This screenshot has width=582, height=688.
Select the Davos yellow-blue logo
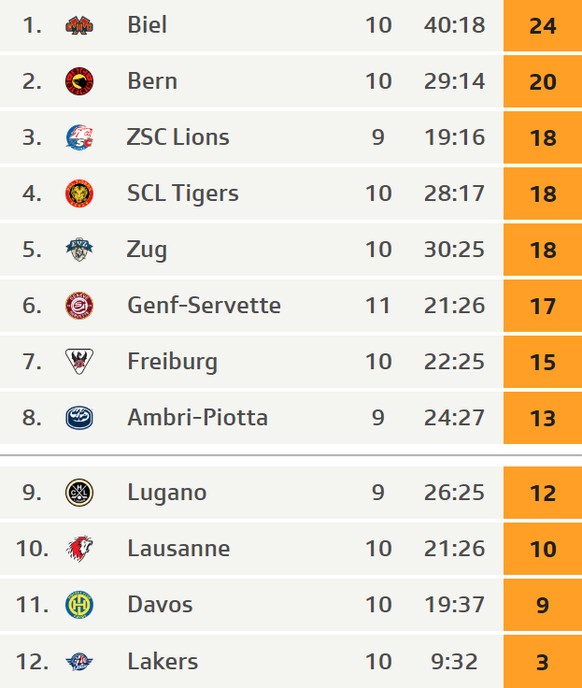point(79,605)
